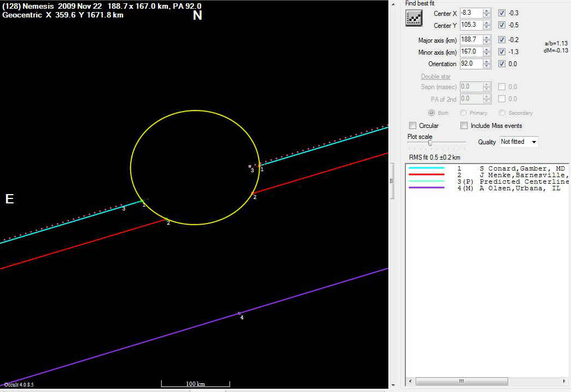Click the chord 4 miss marker on the purple line

pos(239,313)
